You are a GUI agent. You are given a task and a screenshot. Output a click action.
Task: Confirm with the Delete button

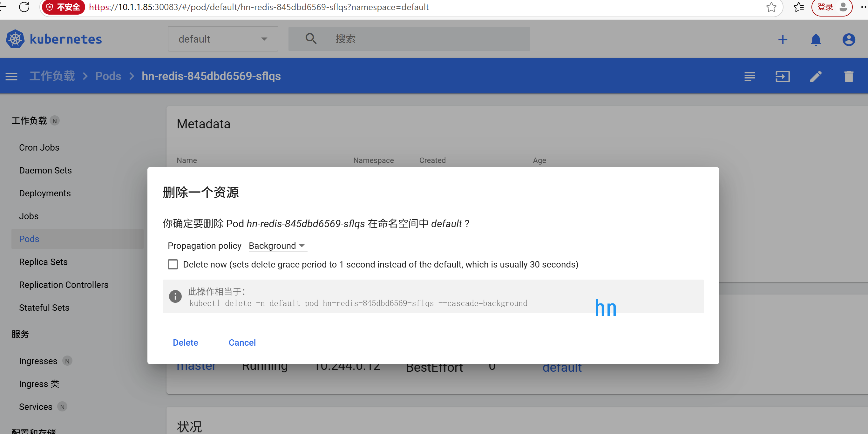click(185, 343)
